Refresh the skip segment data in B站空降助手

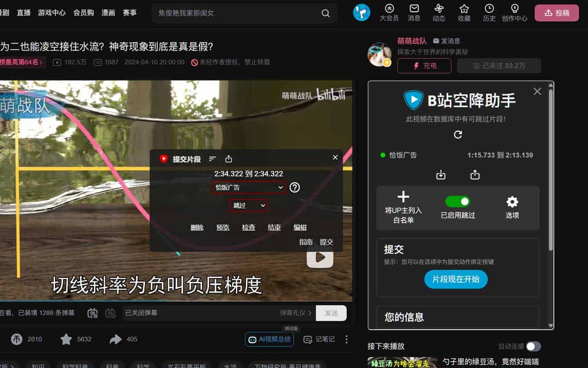click(x=458, y=134)
